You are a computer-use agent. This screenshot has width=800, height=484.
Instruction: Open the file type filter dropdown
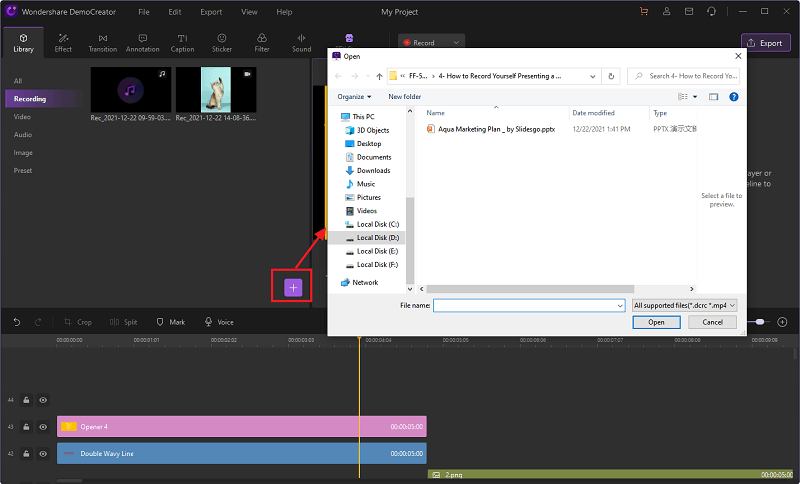click(x=685, y=305)
